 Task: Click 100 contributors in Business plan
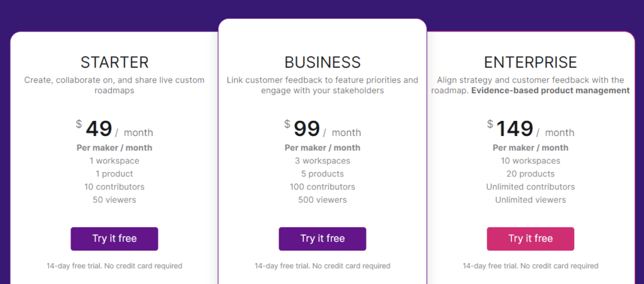pos(323,187)
